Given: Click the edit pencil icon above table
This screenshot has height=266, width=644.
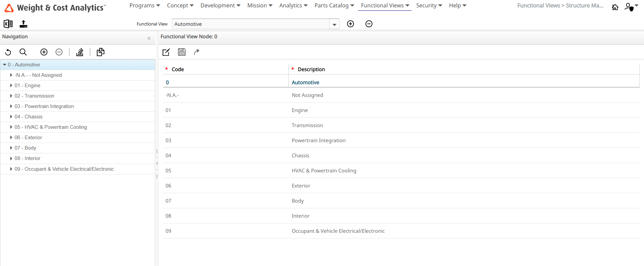Looking at the screenshot, I should point(166,52).
